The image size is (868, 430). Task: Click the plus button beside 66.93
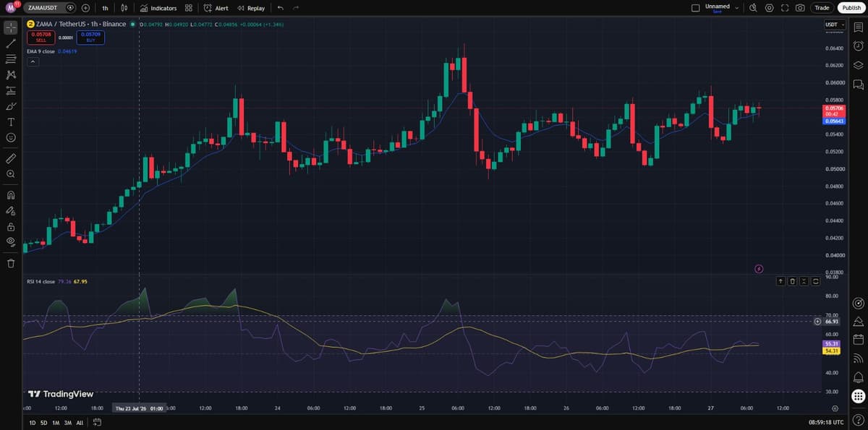pyautogui.click(x=817, y=321)
